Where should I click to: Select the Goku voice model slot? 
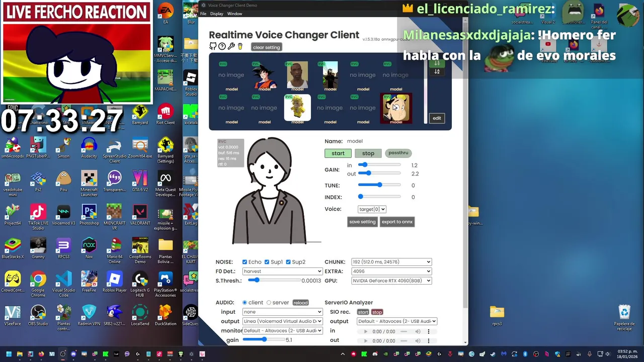click(x=265, y=76)
